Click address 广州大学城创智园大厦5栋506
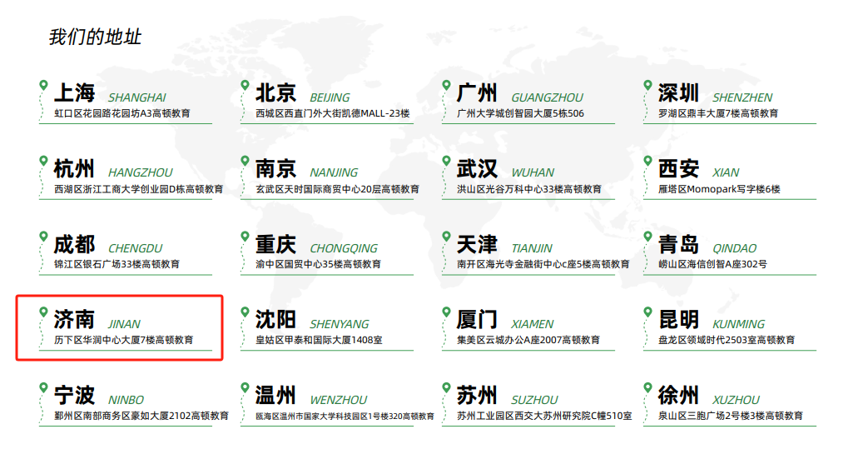Image resolution: width=868 pixels, height=454 pixels. 520,113
